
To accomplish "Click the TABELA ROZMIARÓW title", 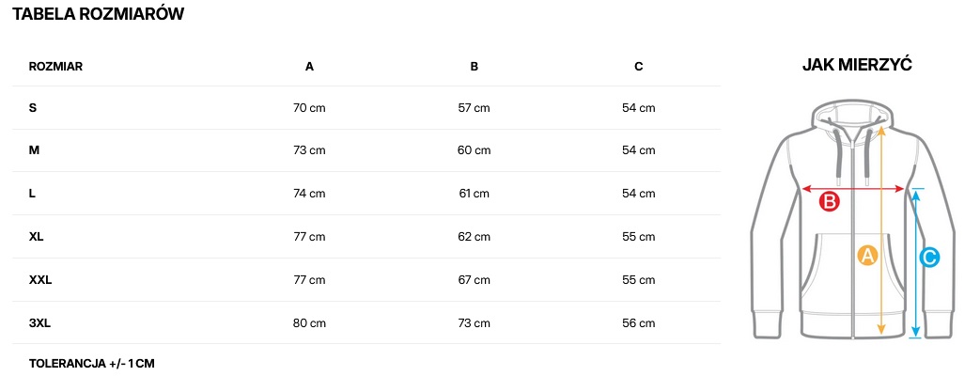I will (98, 14).
